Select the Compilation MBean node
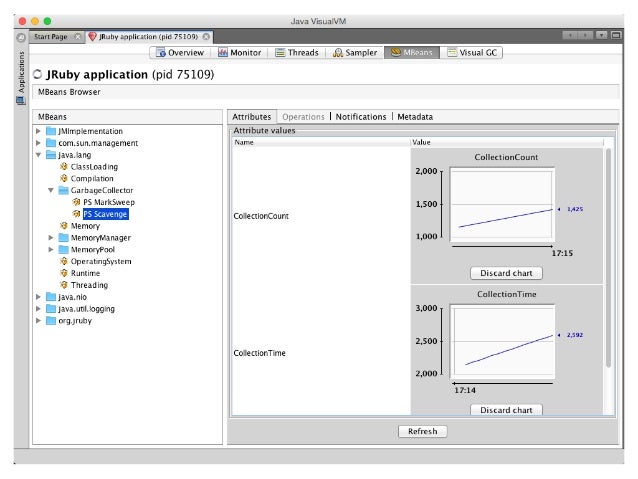The image size is (638, 479). point(92,179)
